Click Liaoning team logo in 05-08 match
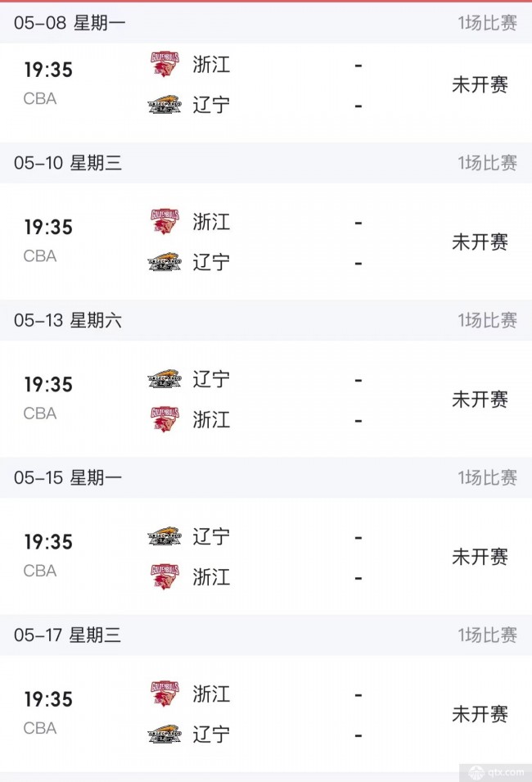532x782 pixels. click(x=165, y=106)
